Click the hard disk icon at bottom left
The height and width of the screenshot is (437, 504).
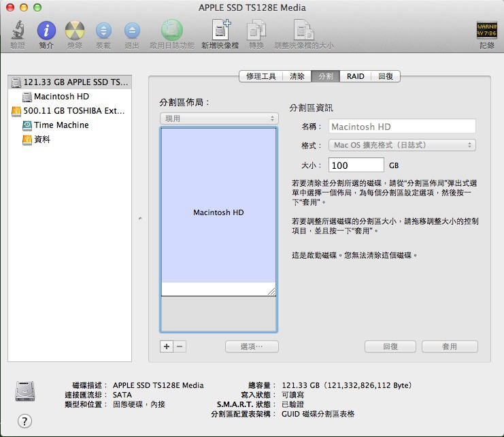pyautogui.click(x=24, y=391)
